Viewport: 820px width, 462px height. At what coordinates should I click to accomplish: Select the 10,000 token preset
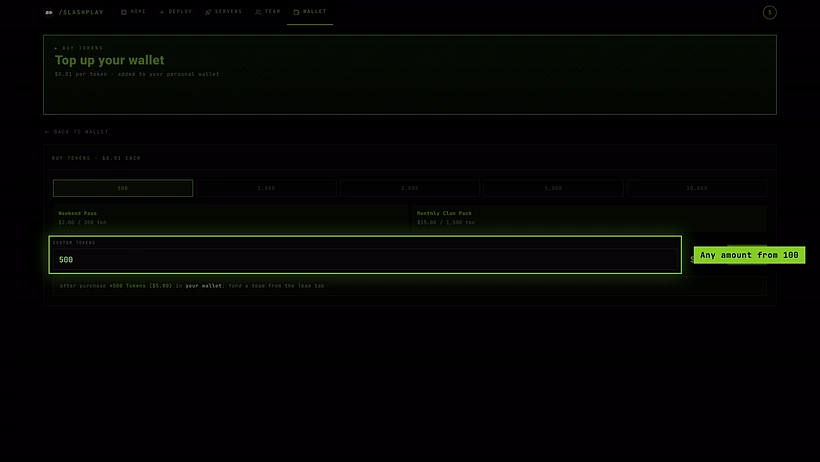coord(697,188)
